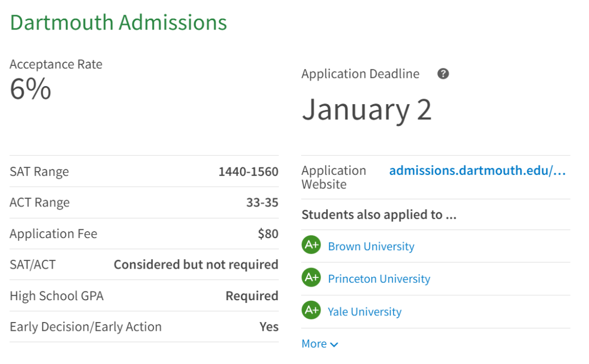589x364 pixels.
Task: Click the More link text
Action: 314,344
